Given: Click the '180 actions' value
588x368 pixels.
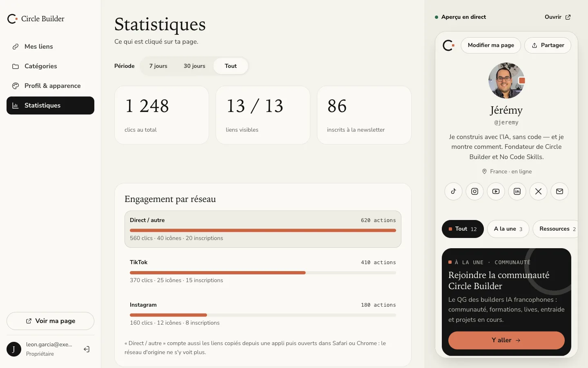Looking at the screenshot, I should [x=378, y=305].
